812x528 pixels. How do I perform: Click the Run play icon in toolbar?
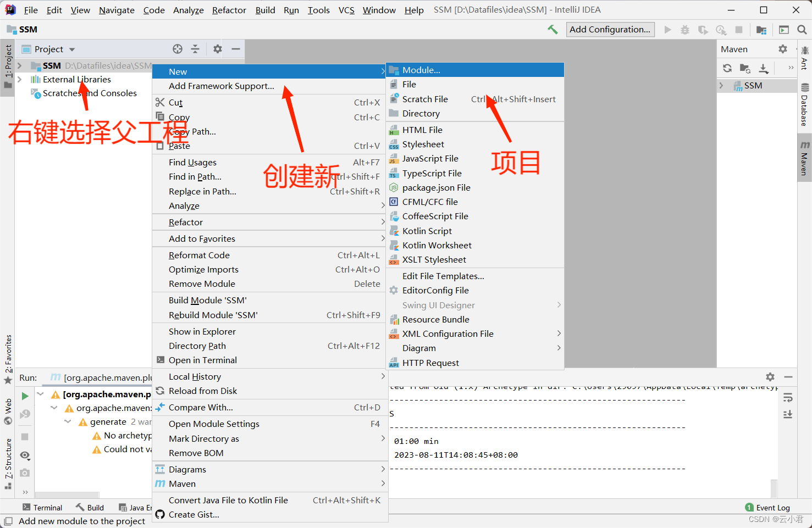668,30
